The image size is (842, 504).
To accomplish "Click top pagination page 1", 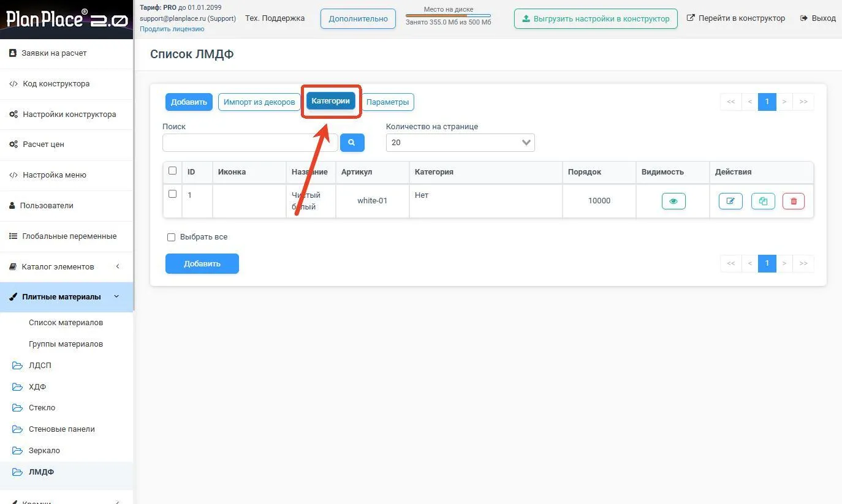I will pyautogui.click(x=767, y=102).
